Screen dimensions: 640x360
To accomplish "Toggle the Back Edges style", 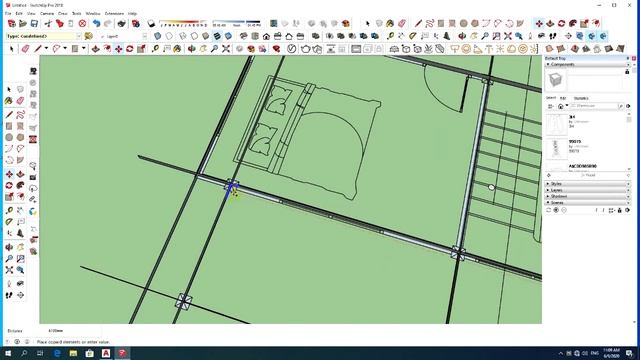I will (169, 36).
